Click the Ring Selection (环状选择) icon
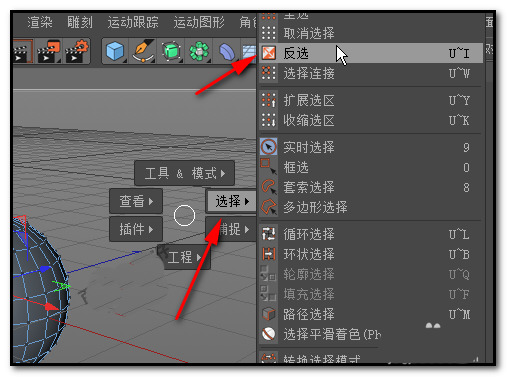Screen dimensions: 507x377 (269, 254)
